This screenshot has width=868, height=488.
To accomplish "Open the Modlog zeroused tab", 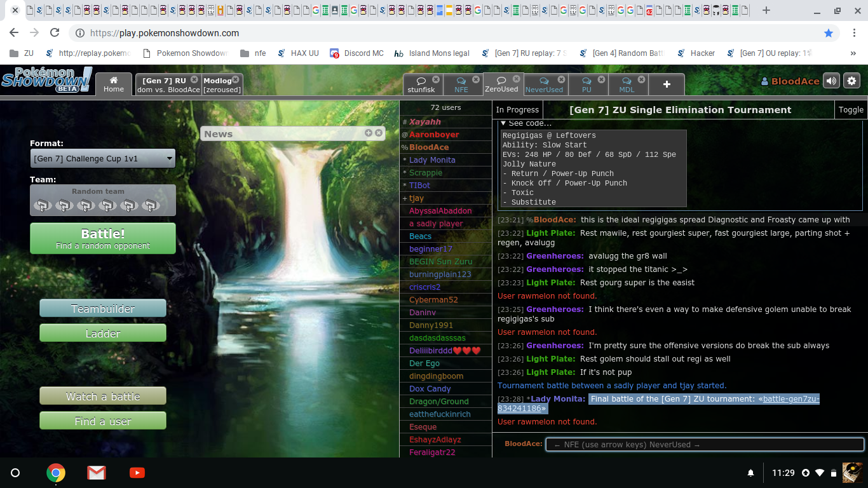I will pos(222,85).
